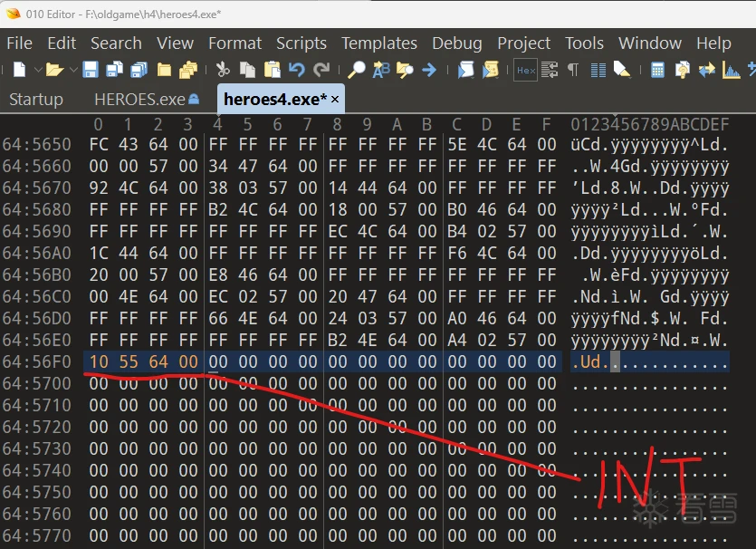
Task: Click the Replace AB icon
Action: tap(381, 70)
